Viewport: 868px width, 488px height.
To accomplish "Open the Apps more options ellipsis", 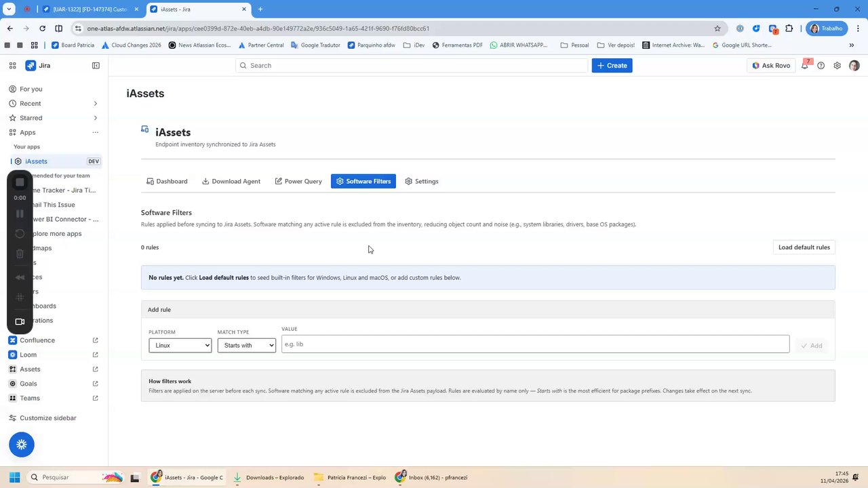I will click(x=95, y=132).
